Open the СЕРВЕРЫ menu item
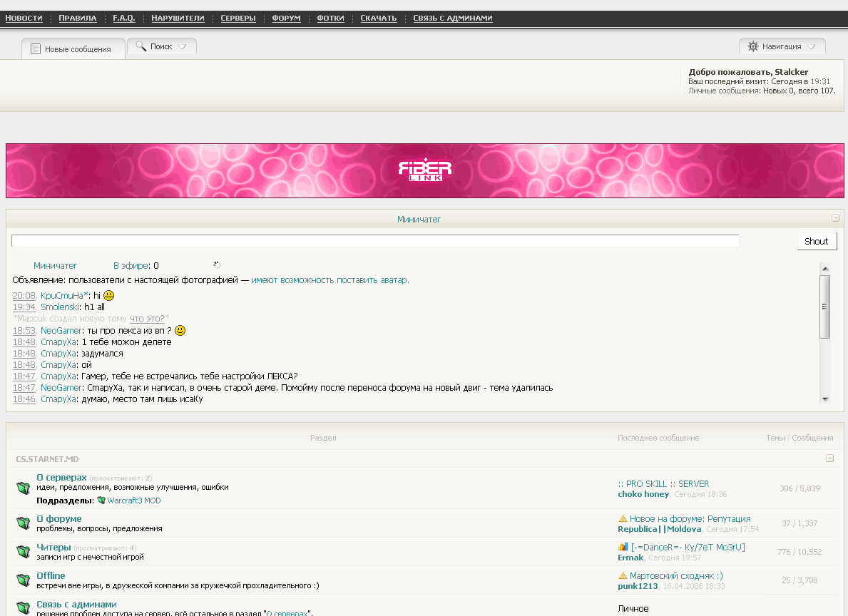The width and height of the screenshot is (848, 616). click(x=238, y=18)
